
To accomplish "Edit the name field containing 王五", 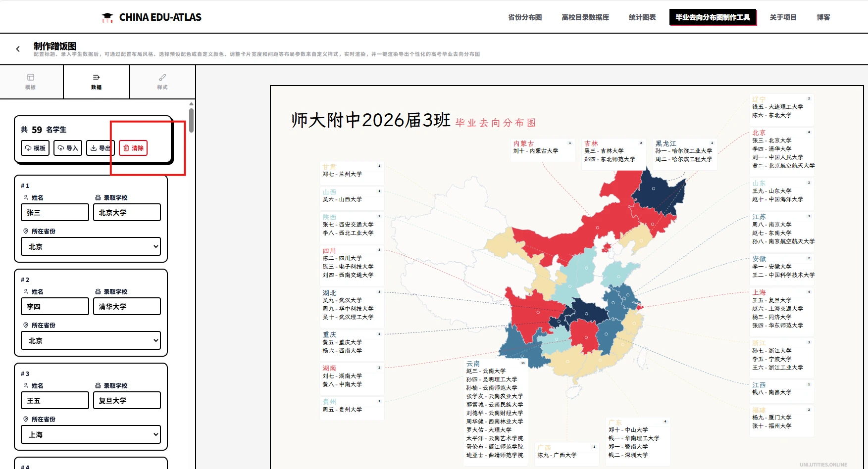I will pyautogui.click(x=55, y=400).
